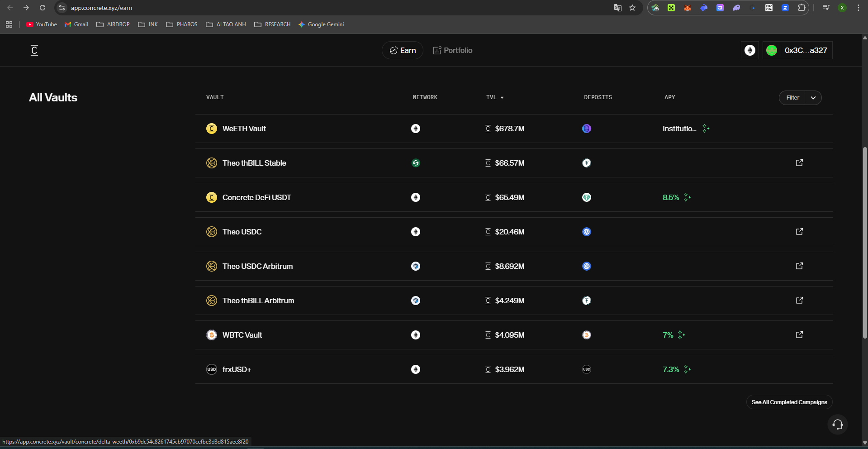This screenshot has height=449, width=868.
Task: Click frxUSD+ vault USD icon
Action: coord(212,369)
